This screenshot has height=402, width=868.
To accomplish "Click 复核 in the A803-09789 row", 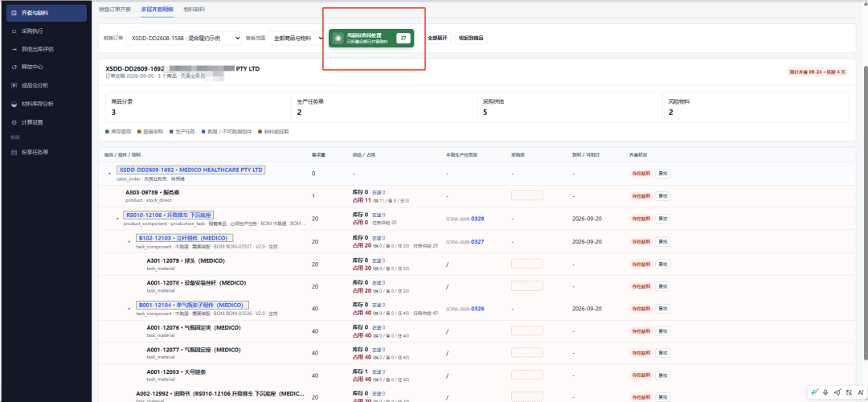I will point(662,195).
